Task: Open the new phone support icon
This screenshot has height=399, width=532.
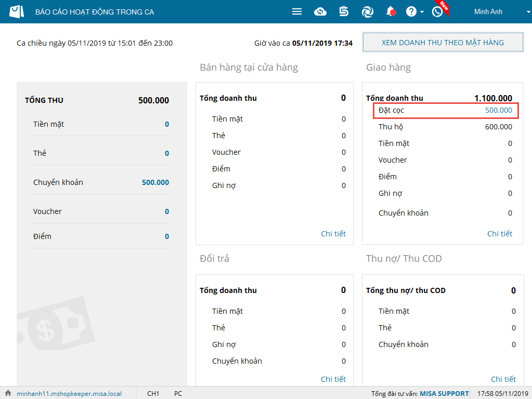Action: click(437, 12)
